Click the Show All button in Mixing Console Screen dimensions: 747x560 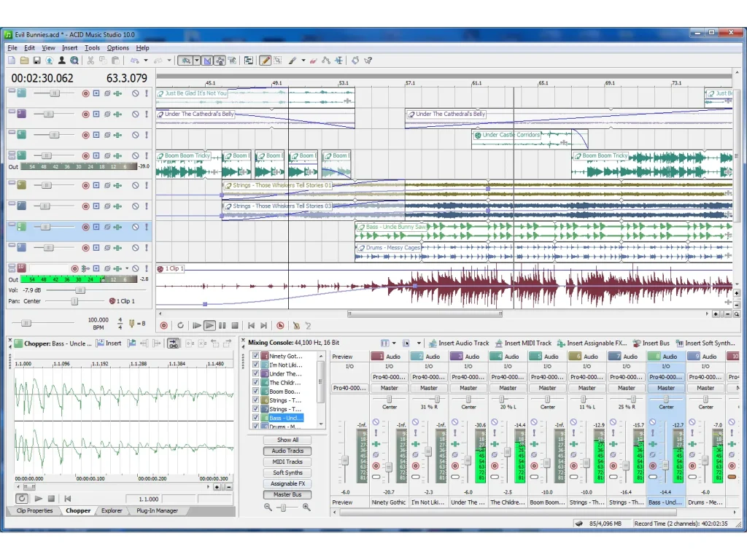click(x=287, y=440)
